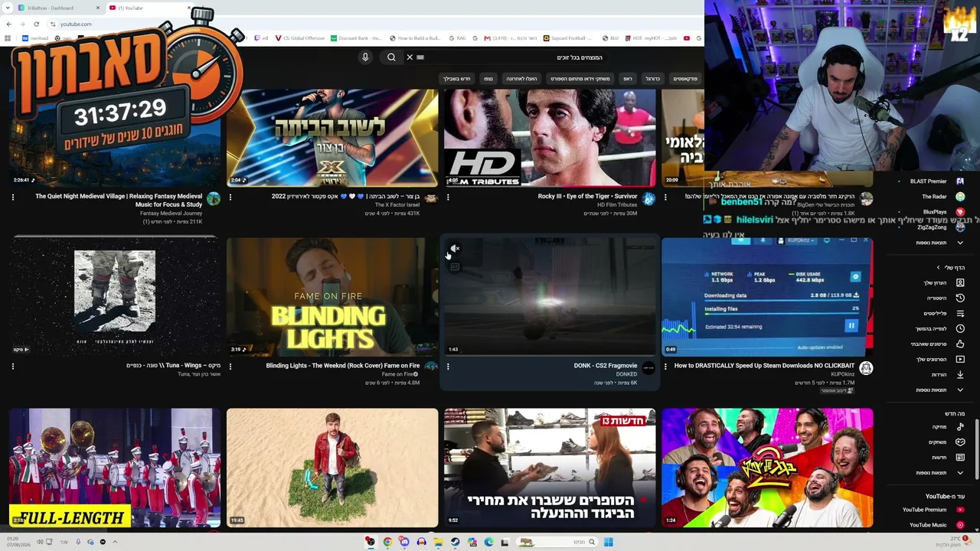The height and width of the screenshot is (551, 980).
Task: Select the משחקי וידאו מתחום הספורט chip
Action: [580, 79]
